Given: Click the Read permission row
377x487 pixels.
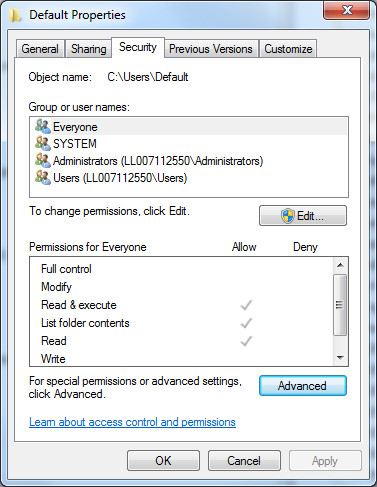Looking at the screenshot, I should point(182,341).
